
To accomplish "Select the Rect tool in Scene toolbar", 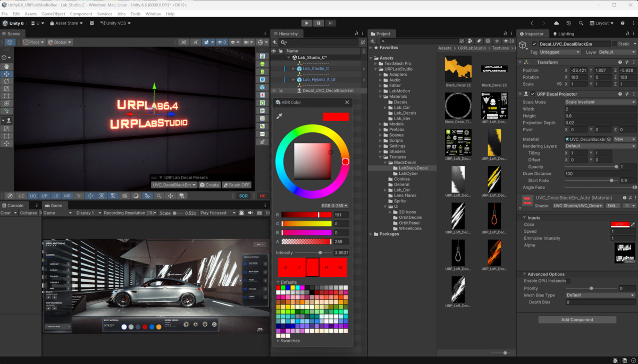I will pos(7,96).
